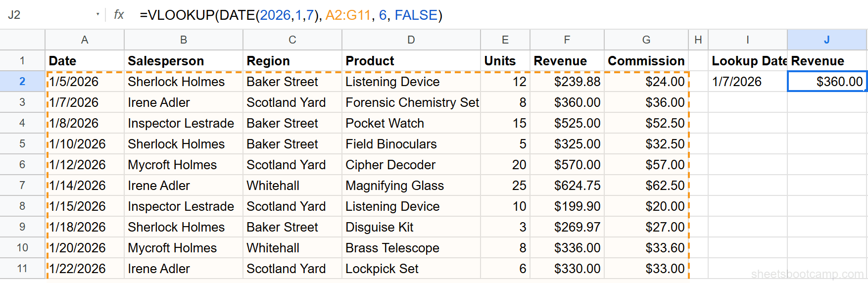Viewport: 868px width, 283px height.
Task: Select column A header
Action: 85,40
